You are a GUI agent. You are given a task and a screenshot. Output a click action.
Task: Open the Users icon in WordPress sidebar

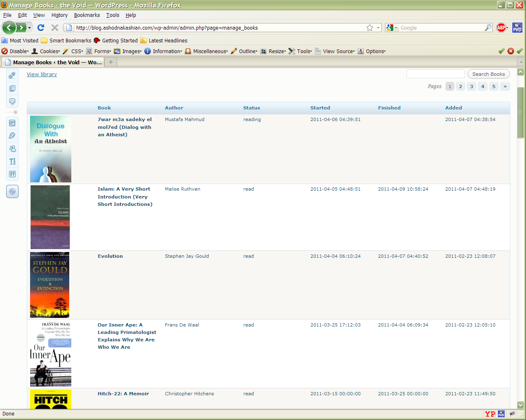(12, 149)
